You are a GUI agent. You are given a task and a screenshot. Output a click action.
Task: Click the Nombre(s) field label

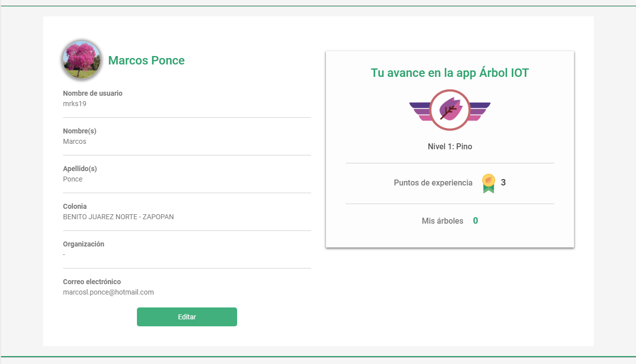point(79,131)
